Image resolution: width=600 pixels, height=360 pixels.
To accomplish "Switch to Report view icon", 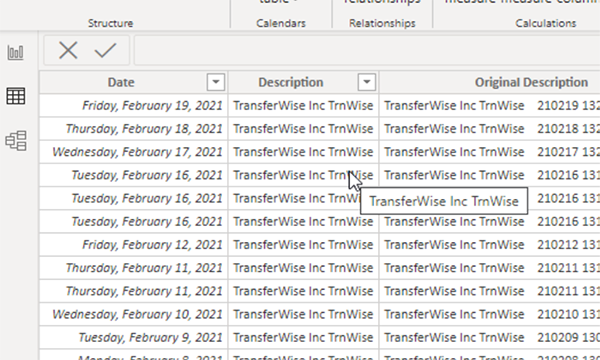I will tap(16, 52).
